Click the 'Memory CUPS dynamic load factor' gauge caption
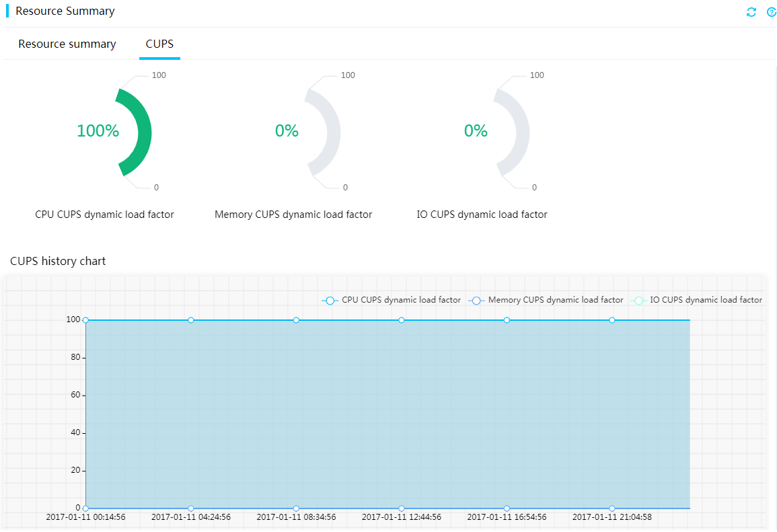Screen dimensions: 777x532 293,215
